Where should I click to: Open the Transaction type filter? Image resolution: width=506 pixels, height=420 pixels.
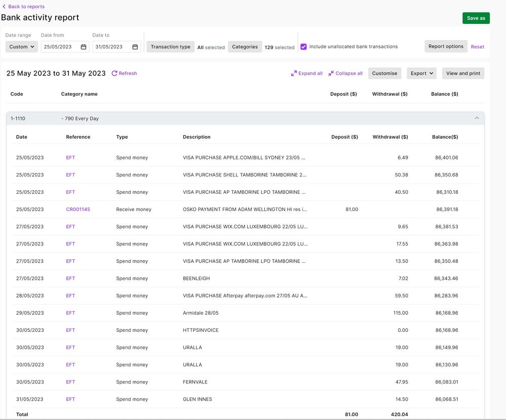tap(170, 47)
